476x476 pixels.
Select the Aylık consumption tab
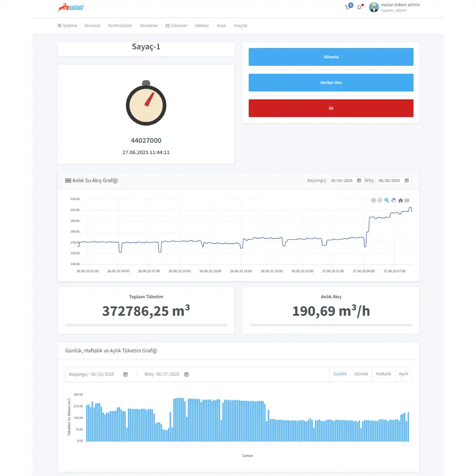(403, 374)
